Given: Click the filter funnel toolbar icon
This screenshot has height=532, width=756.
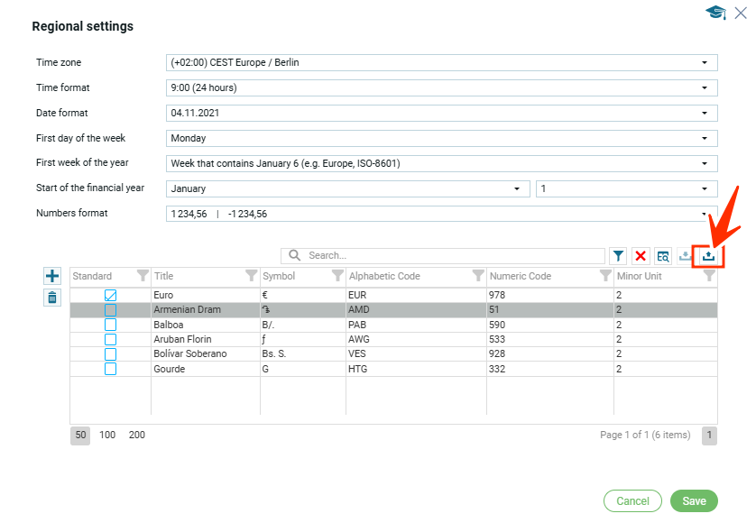Looking at the screenshot, I should [619, 256].
